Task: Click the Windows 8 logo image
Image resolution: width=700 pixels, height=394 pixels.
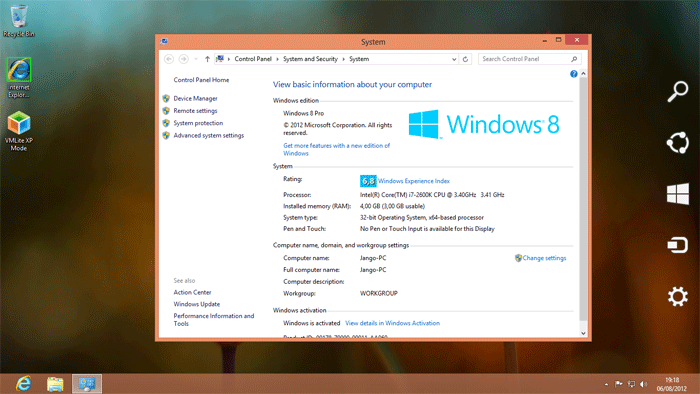Action: click(484, 124)
